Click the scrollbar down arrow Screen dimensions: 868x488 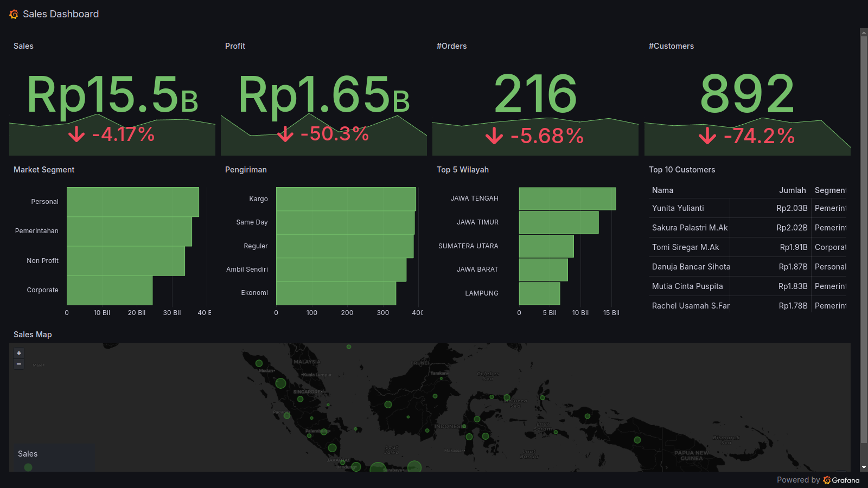click(x=864, y=467)
